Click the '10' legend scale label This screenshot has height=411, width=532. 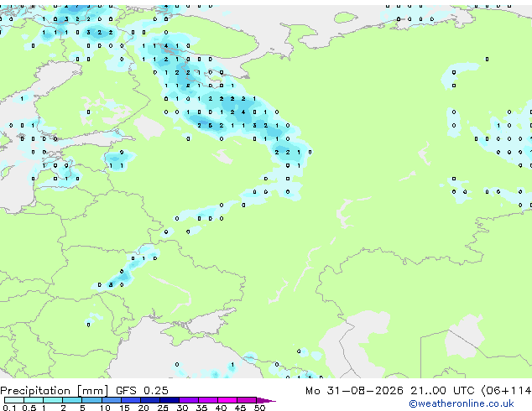tap(105, 408)
